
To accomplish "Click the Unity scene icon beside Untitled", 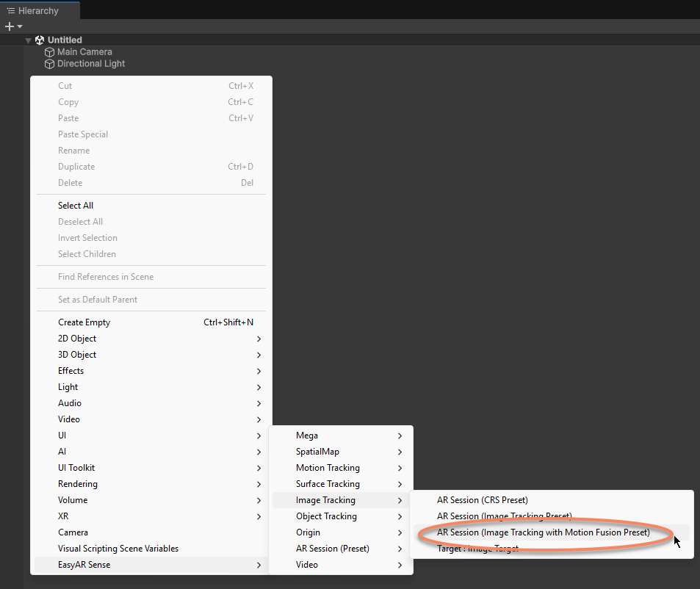I will [x=40, y=40].
